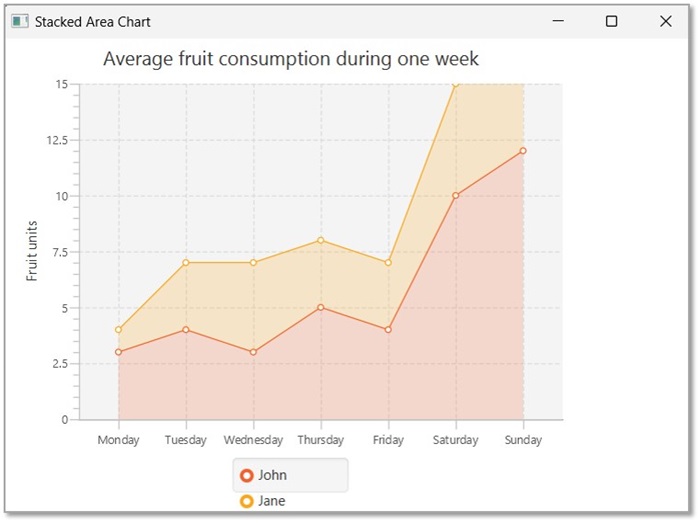The image size is (700, 523).
Task: Close the Stacked Area Chart window
Action: point(666,21)
